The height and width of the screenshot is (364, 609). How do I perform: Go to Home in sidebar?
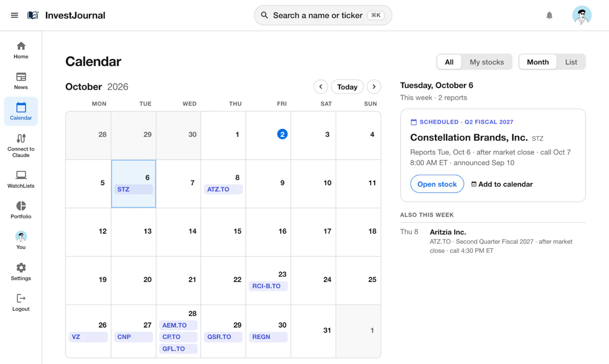point(21,51)
